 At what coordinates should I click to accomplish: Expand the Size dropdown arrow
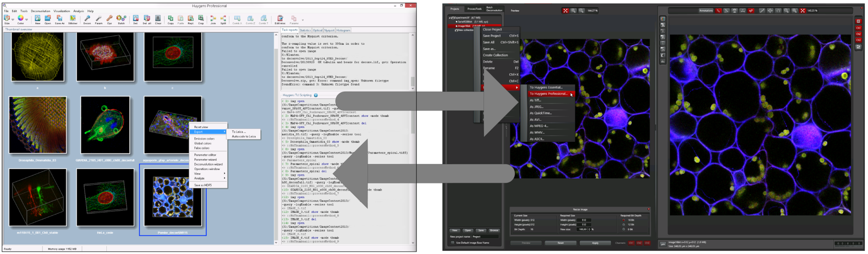point(13,19)
